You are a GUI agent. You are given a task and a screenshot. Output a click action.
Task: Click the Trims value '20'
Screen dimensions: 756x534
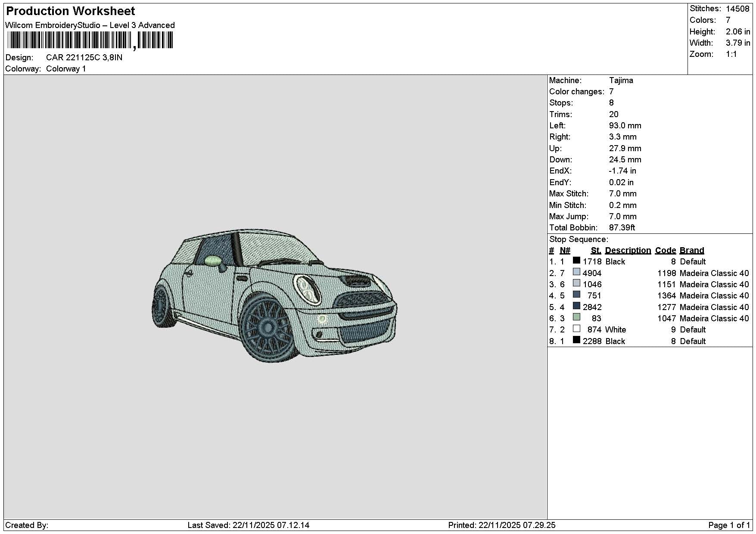point(614,115)
